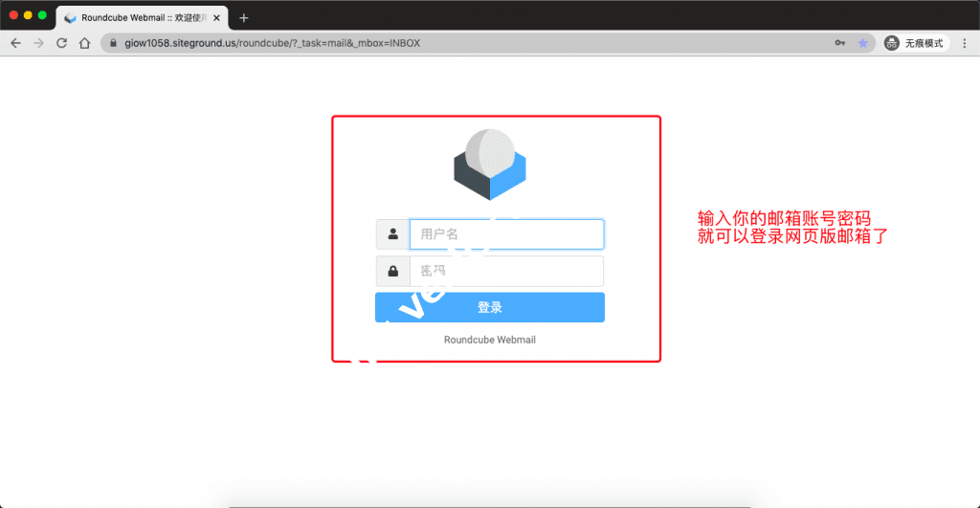Click the browser back arrow
Screen dimensions: 980x508
(15, 43)
